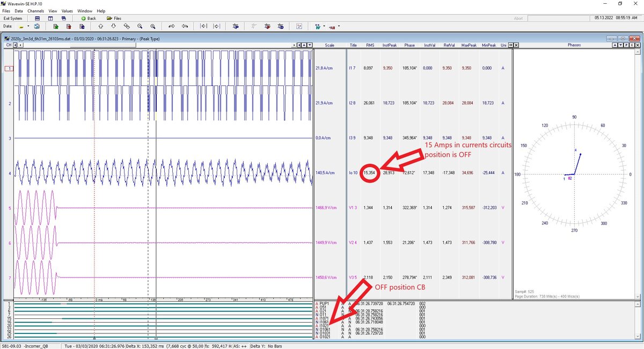Click the D toolbar icon

(281, 26)
